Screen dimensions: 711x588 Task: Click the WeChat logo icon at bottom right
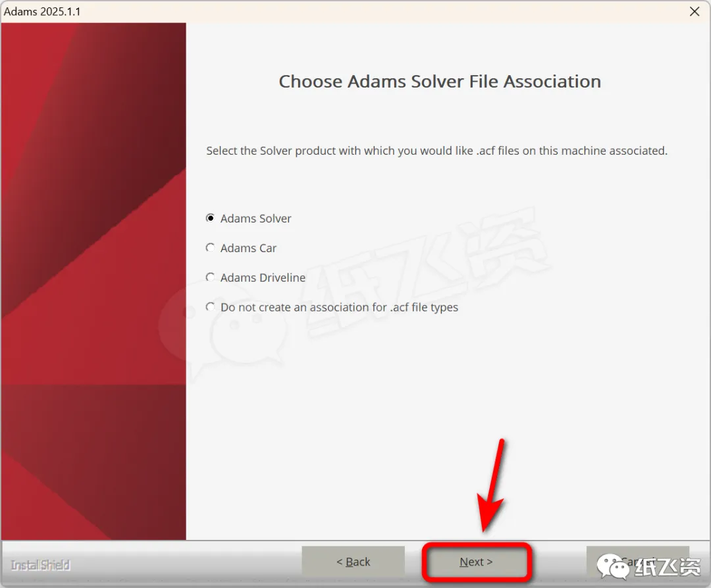613,566
